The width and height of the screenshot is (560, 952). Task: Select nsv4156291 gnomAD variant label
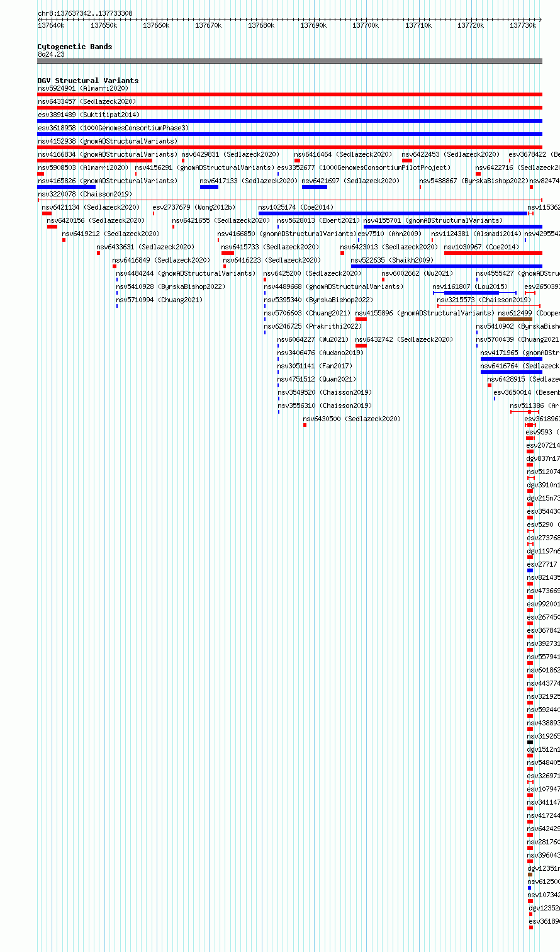tap(204, 167)
